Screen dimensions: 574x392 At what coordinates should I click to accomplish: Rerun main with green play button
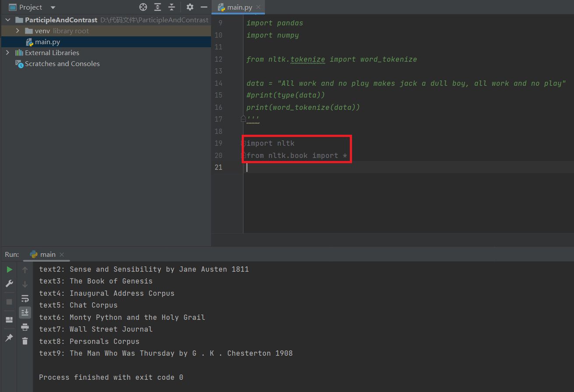point(9,269)
